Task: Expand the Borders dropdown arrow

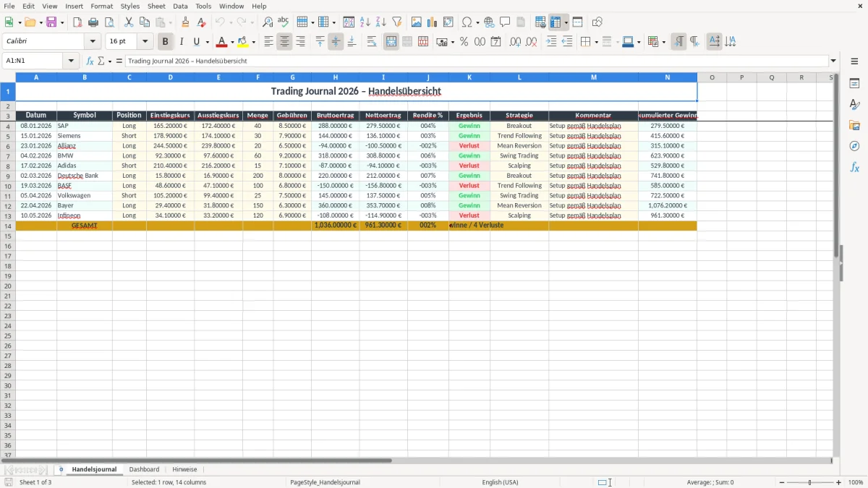Action: pos(597,42)
